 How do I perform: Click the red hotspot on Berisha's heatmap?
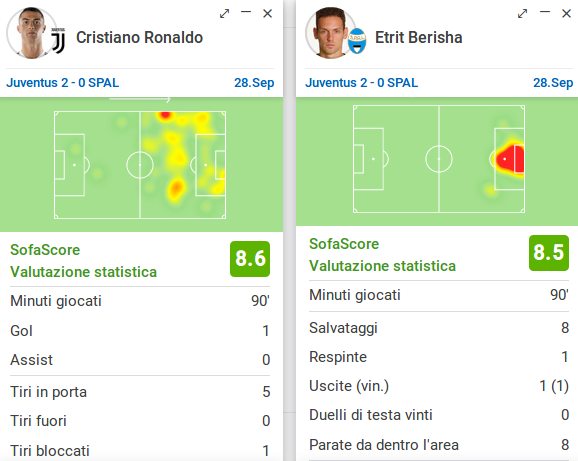510,159
